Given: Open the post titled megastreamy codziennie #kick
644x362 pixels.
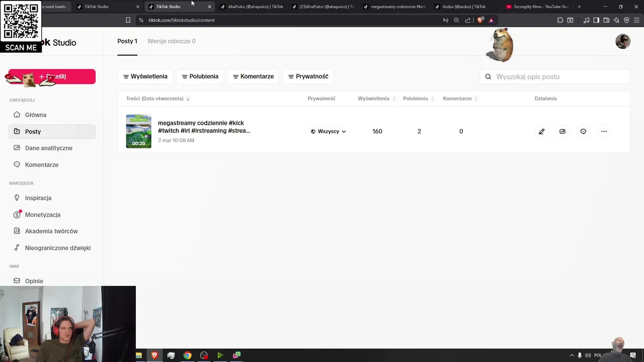Looking at the screenshot, I should 204,127.
